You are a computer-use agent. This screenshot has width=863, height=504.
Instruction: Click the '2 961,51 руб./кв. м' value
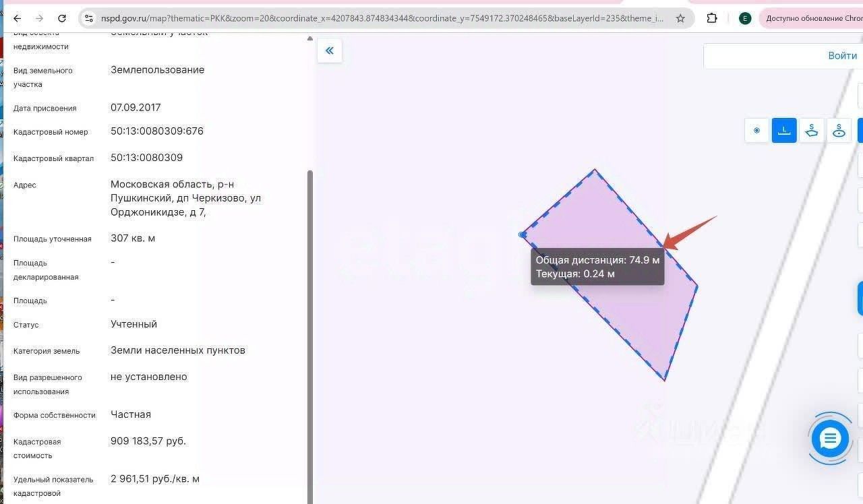[155, 479]
